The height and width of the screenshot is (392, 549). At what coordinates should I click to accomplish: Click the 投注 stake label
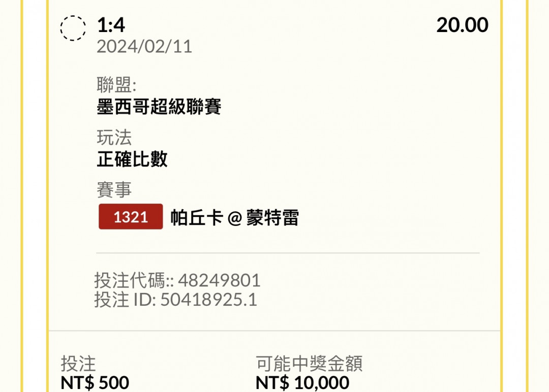[78, 364]
